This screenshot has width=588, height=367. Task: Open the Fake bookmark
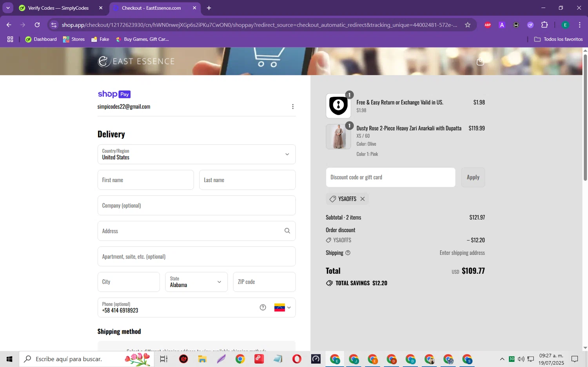(x=100, y=39)
